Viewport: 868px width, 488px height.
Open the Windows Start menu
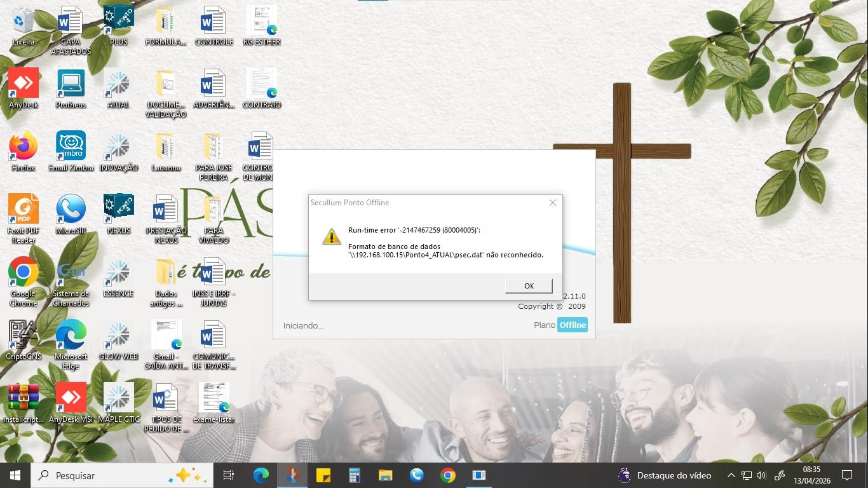pos(15,475)
